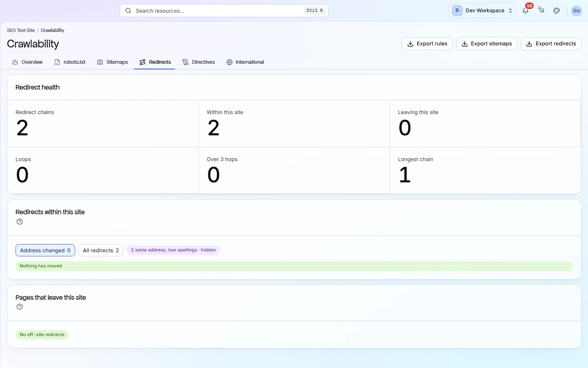Screen dimensions: 588x368
Task: Select the Address changed filter
Action: [45, 250]
